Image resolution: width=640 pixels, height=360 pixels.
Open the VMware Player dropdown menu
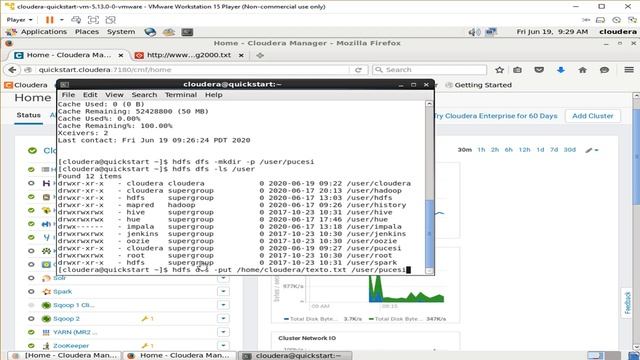(19, 20)
